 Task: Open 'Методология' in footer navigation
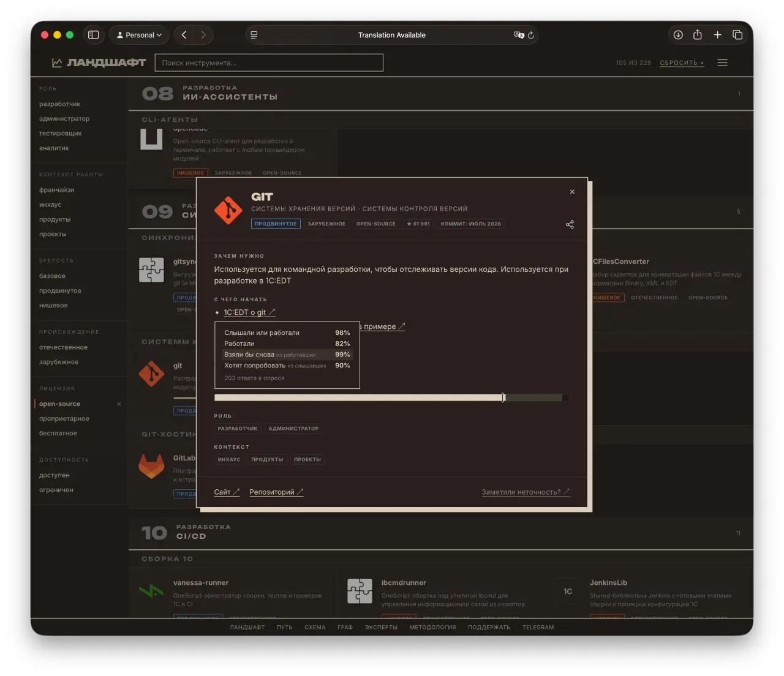(433, 627)
